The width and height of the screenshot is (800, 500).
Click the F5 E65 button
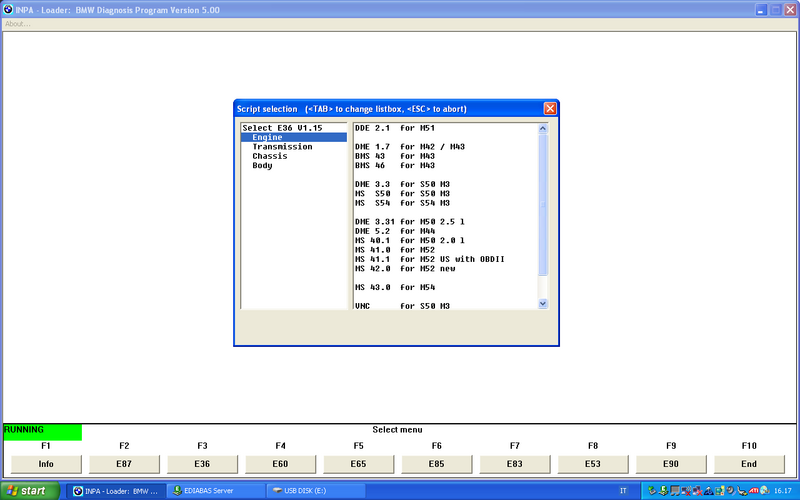tap(358, 464)
